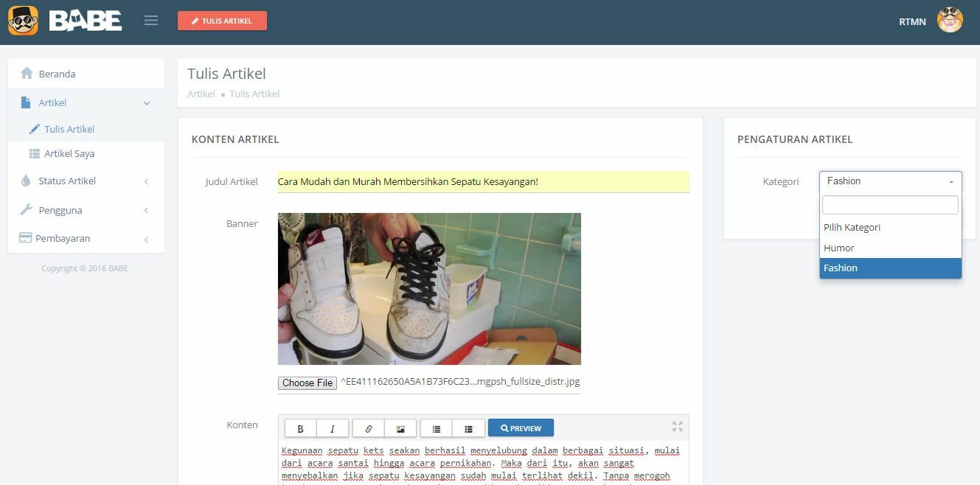The height and width of the screenshot is (485, 980).
Task: Click the Pengguna expand chevron
Action: point(146,211)
